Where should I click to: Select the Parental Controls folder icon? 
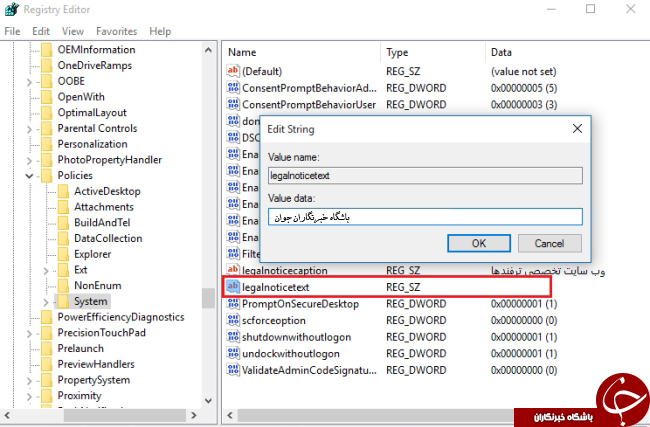pyautogui.click(x=47, y=129)
